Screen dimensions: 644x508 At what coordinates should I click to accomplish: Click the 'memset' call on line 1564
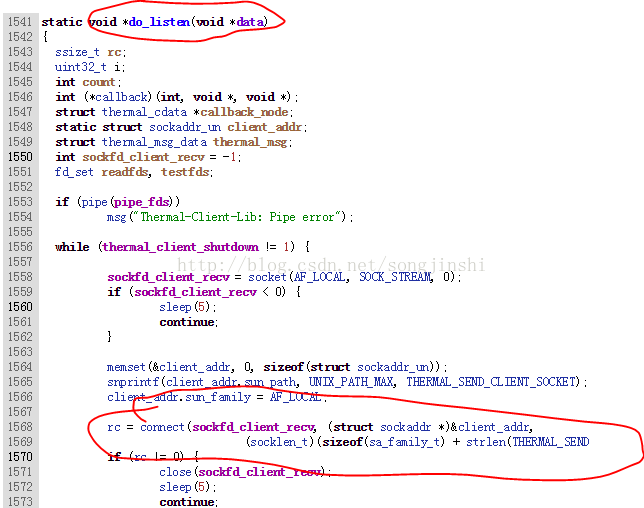coord(126,367)
